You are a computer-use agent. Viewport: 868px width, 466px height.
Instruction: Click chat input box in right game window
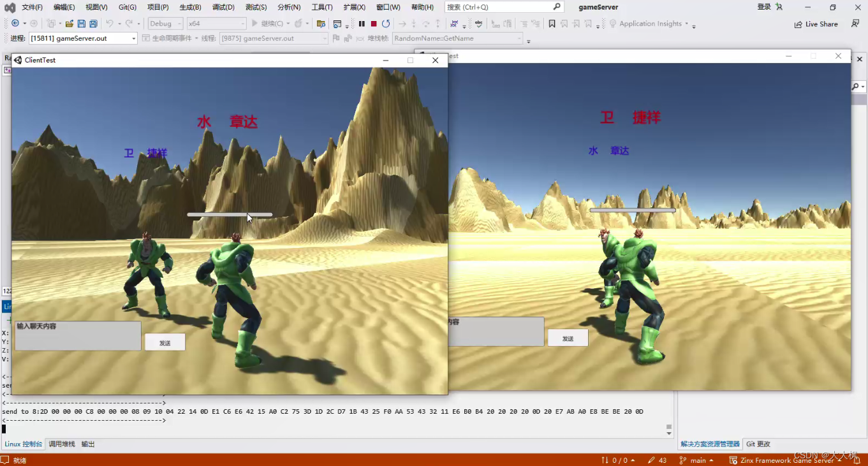pyautogui.click(x=496, y=331)
